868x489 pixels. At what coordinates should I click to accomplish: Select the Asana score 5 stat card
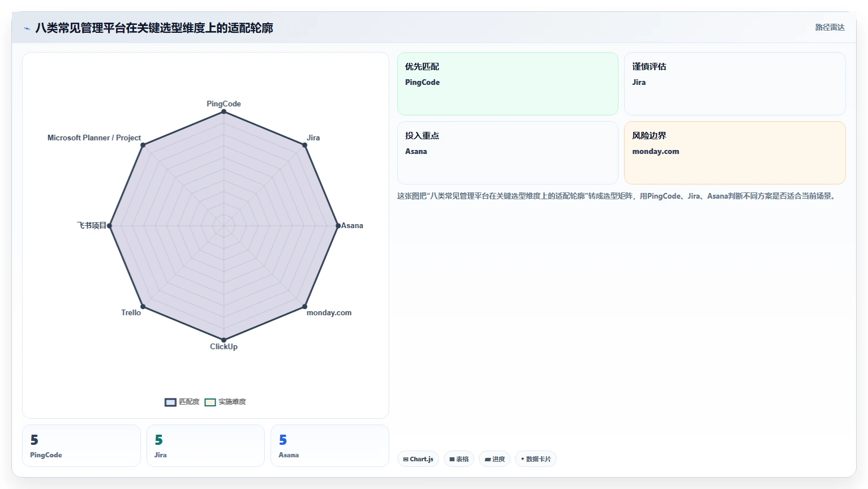point(330,446)
